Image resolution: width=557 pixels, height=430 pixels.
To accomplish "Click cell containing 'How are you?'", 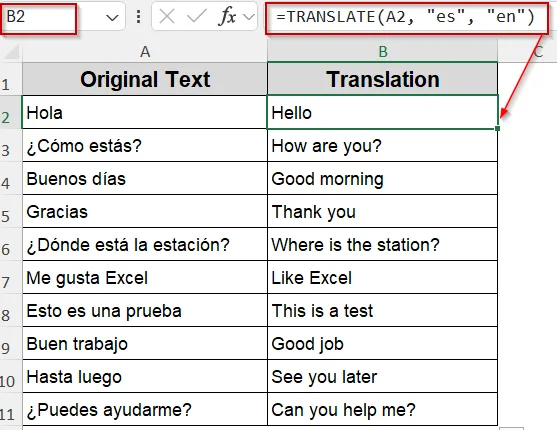I will (x=383, y=145).
